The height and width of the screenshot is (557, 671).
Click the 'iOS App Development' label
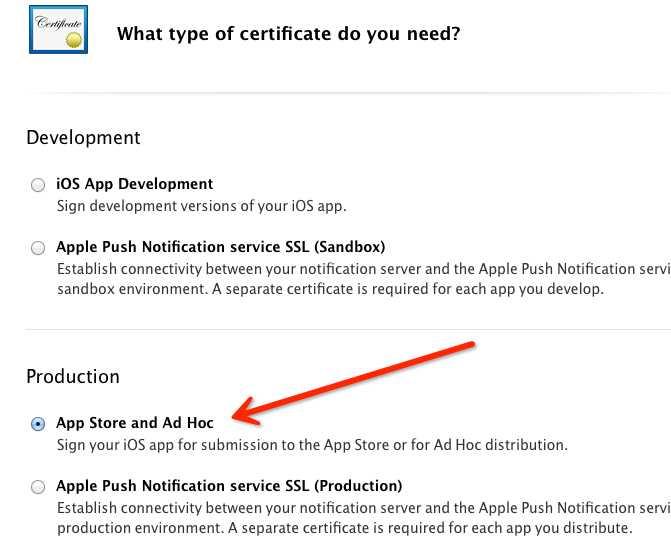pos(134,184)
